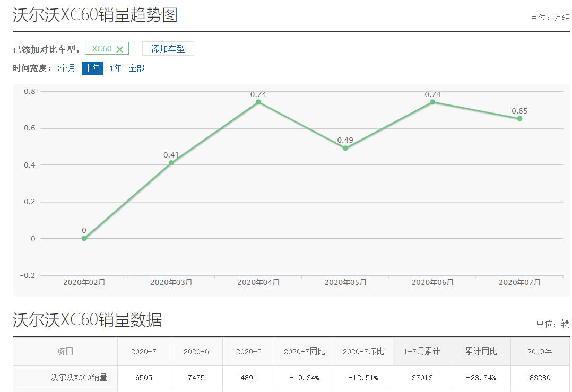Click the 2019年 sales value 83280
572x392 pixels.
[540, 378]
